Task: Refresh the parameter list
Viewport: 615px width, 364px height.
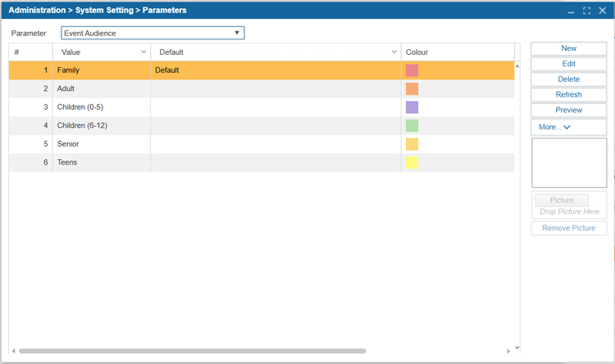Action: click(x=568, y=95)
